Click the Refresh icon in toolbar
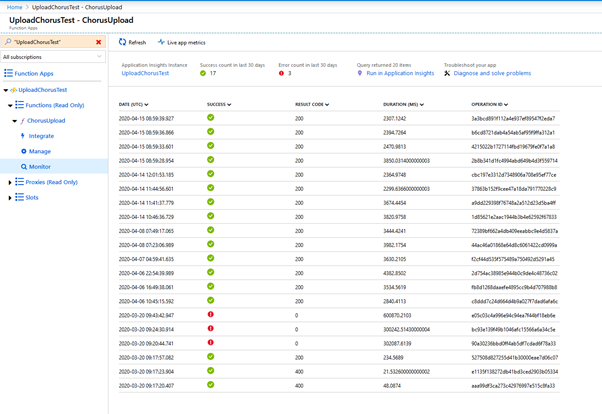 point(122,42)
